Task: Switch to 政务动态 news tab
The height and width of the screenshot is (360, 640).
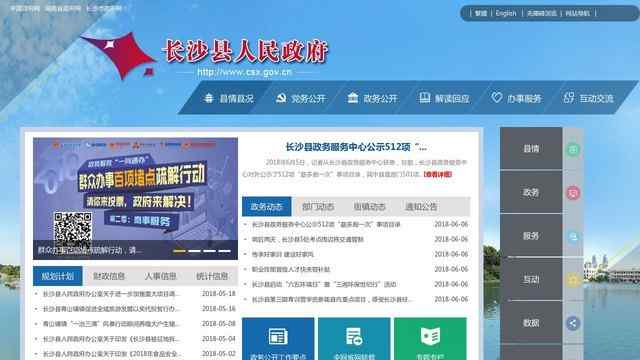Action: [x=267, y=207]
